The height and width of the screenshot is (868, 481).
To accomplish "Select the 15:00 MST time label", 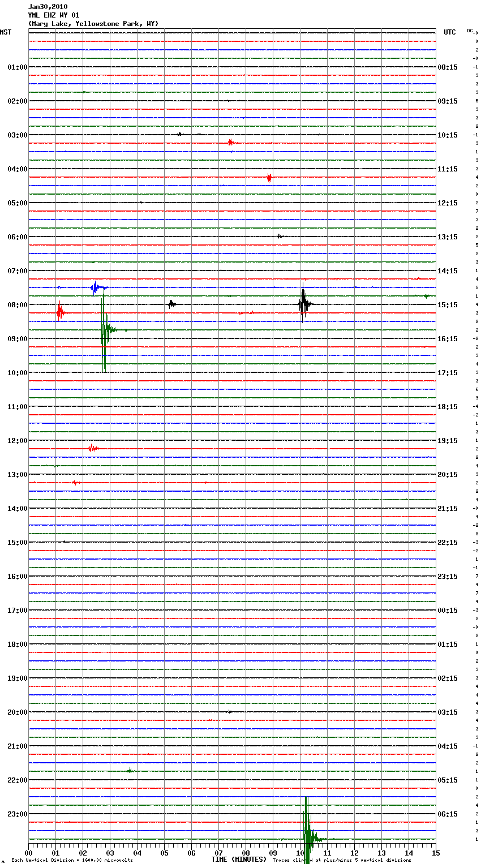I will [x=18, y=543].
